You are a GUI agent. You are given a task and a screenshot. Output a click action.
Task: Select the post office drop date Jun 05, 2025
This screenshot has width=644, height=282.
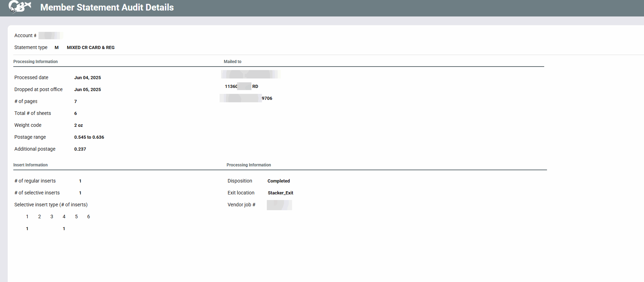(88, 90)
